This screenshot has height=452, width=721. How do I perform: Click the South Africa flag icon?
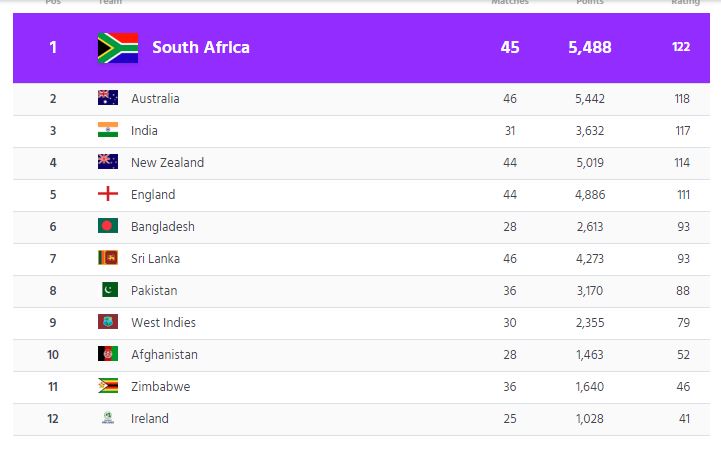point(117,47)
